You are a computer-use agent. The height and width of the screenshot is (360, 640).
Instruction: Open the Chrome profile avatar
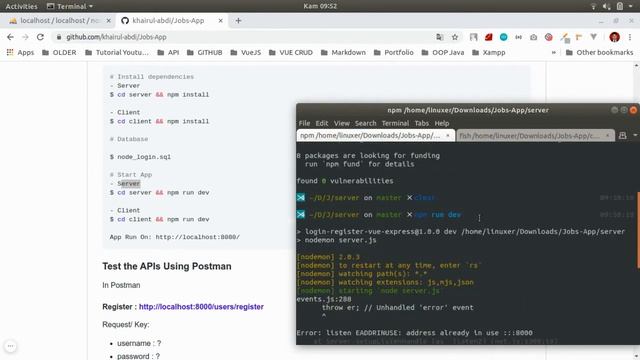coord(614,37)
